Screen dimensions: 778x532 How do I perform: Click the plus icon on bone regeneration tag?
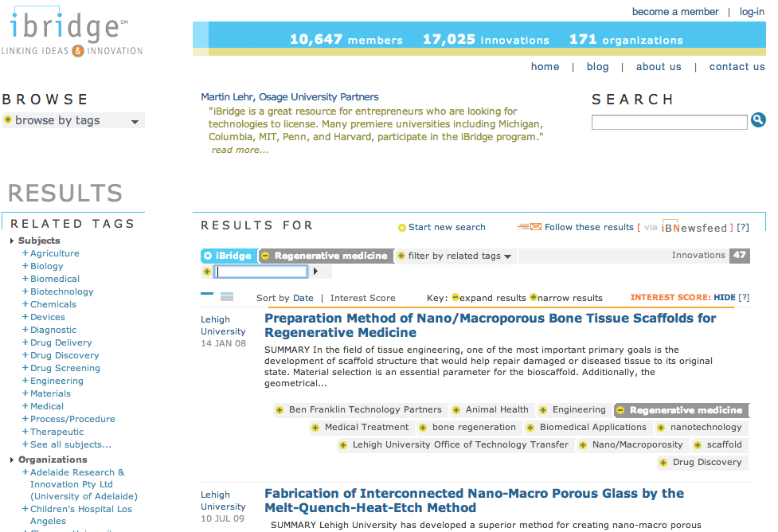[423, 428]
